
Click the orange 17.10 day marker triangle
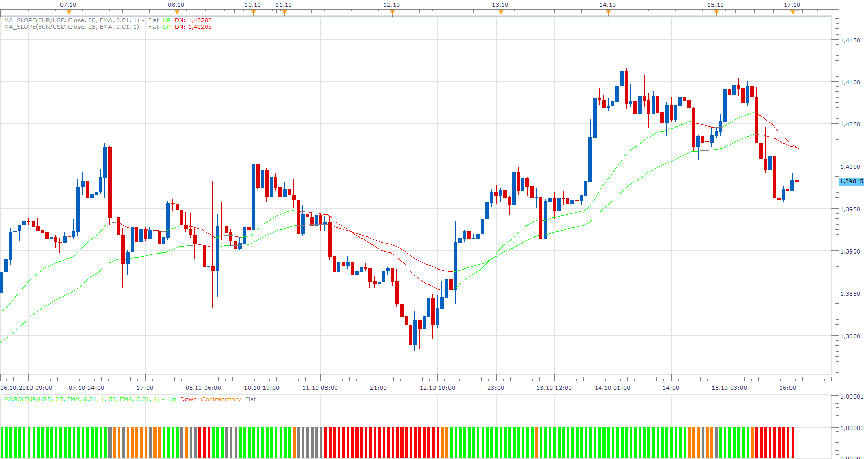(793, 13)
